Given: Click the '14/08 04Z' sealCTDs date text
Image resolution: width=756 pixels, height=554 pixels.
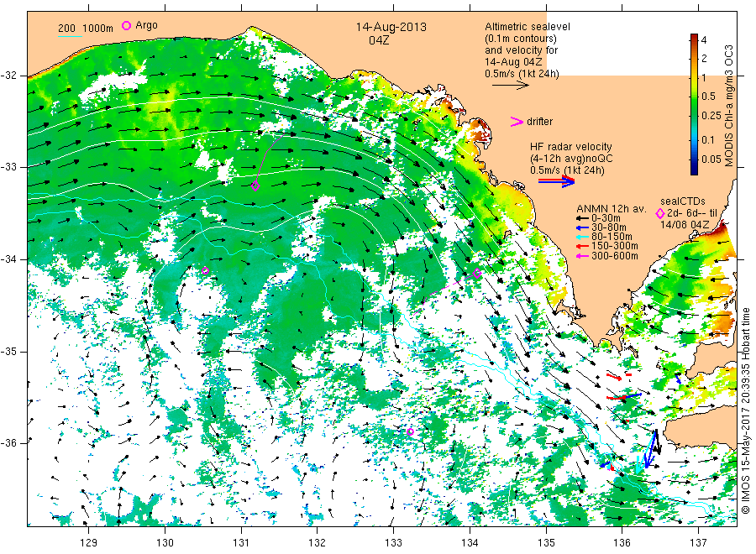Looking at the screenshot, I should (x=685, y=224).
